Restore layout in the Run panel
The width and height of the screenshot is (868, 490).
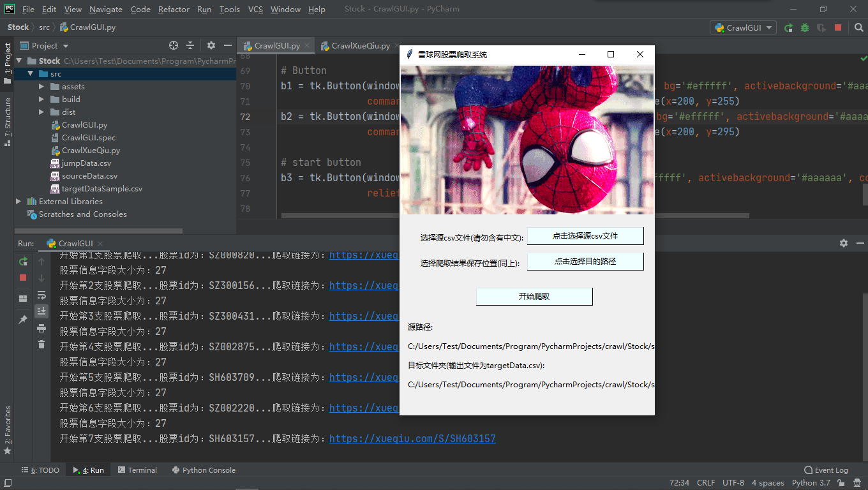(x=23, y=298)
